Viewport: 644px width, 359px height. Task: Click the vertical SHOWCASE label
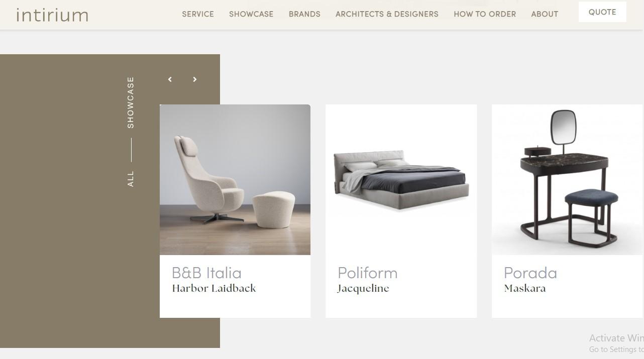point(131,102)
